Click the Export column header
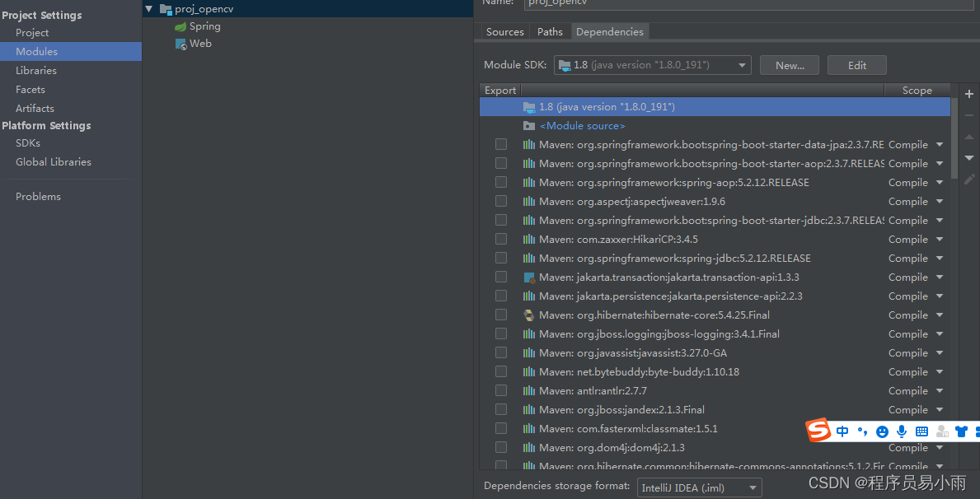980x499 pixels. (x=500, y=91)
